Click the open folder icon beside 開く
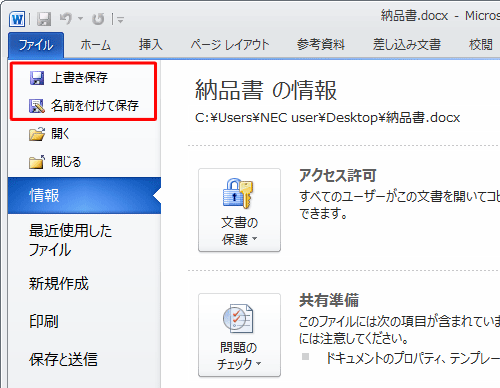The width and height of the screenshot is (500, 388). pyautogui.click(x=37, y=134)
